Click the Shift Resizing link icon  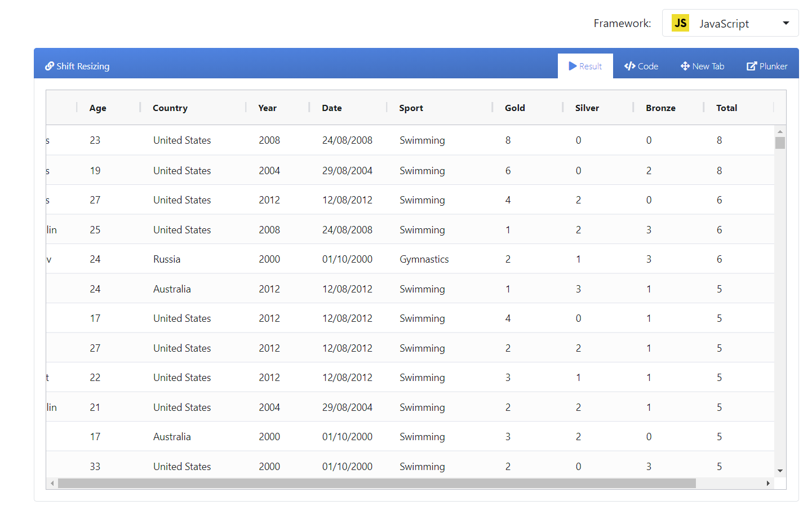pyautogui.click(x=50, y=66)
